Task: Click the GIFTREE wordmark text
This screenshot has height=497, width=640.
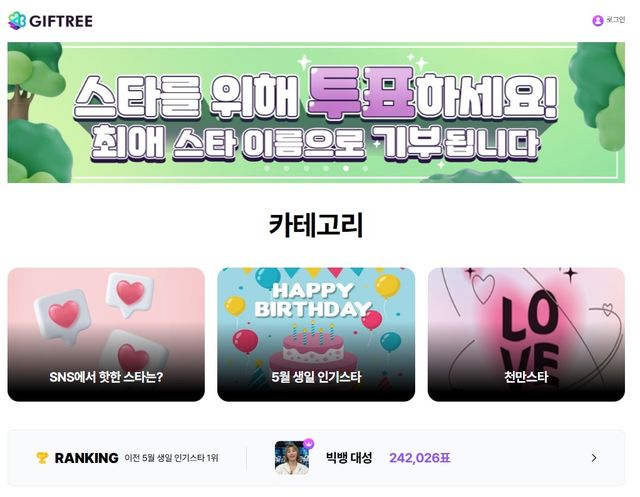Action: pos(61,21)
